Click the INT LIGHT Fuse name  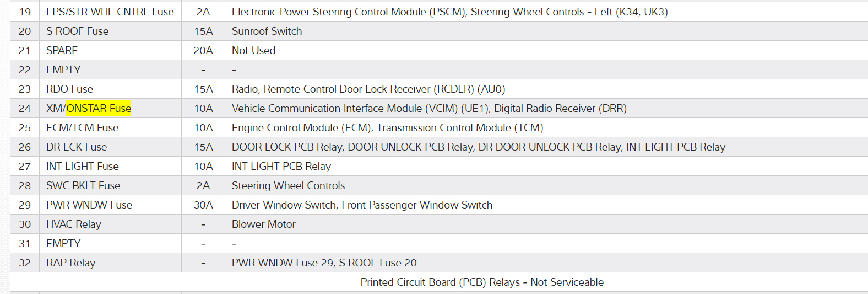[x=82, y=166]
